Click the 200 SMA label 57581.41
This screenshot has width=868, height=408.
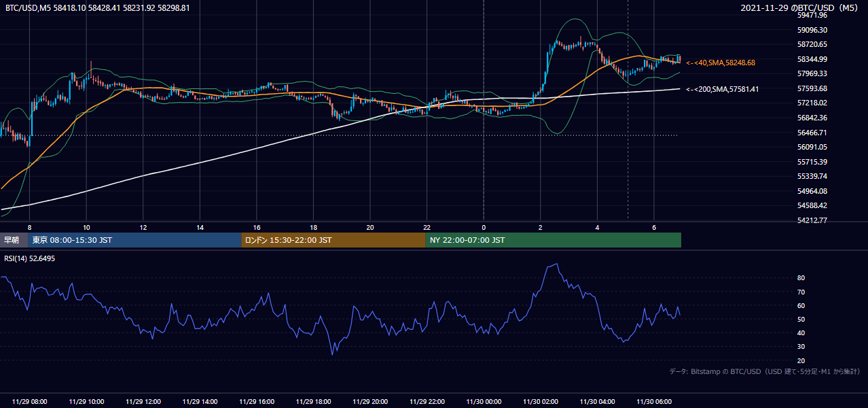(723, 89)
